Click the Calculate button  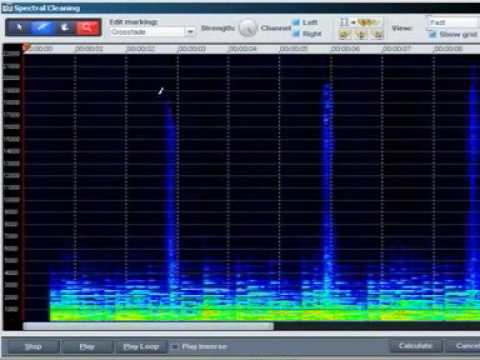(416, 346)
